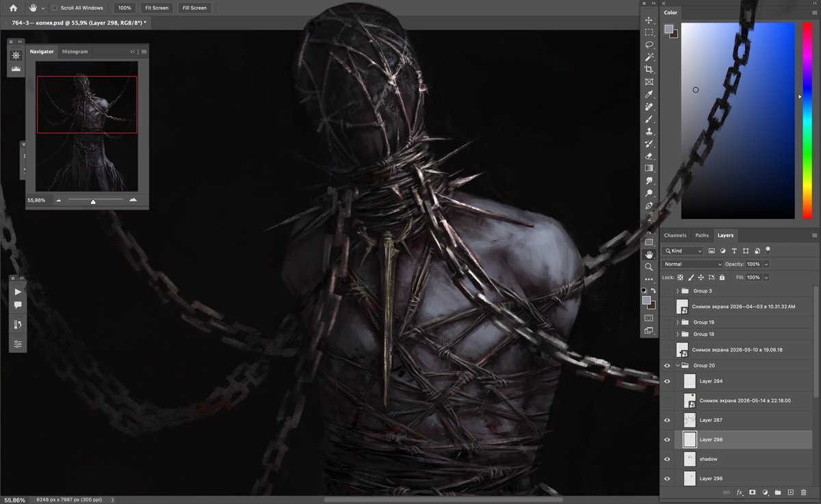
Task: Change screen mode icon
Action: [x=649, y=330]
